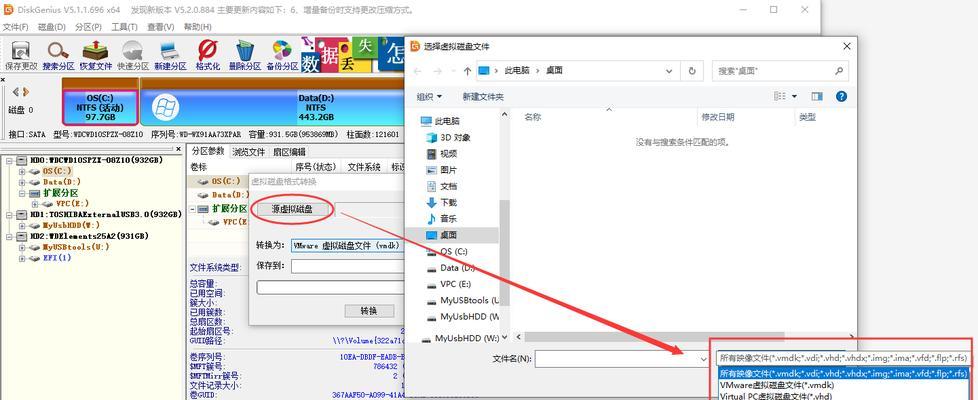Toggle the preview pane icon

click(817, 97)
